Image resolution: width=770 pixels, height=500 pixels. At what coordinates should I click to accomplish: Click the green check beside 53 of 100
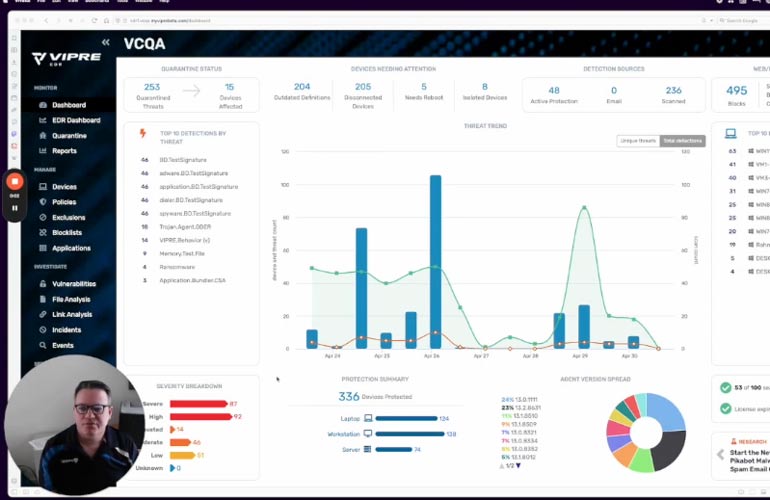[x=725, y=388]
